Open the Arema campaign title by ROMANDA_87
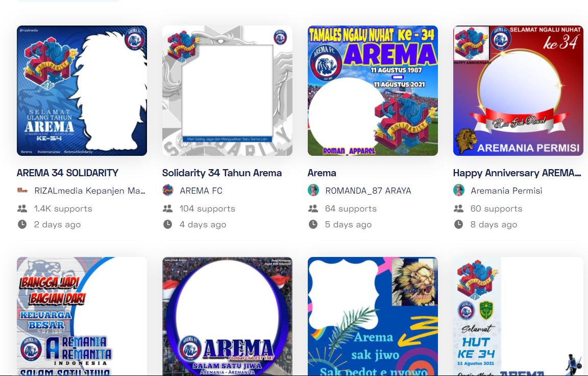 coord(322,173)
